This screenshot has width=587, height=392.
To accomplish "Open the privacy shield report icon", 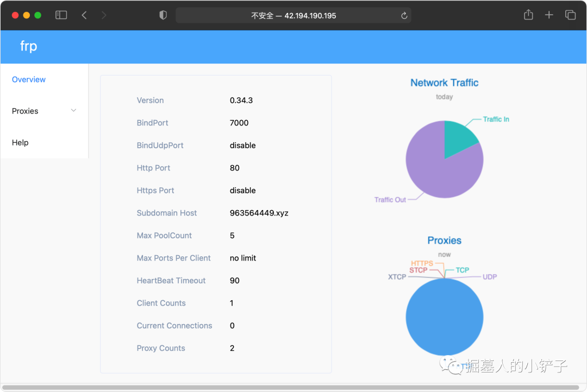I will tap(163, 15).
